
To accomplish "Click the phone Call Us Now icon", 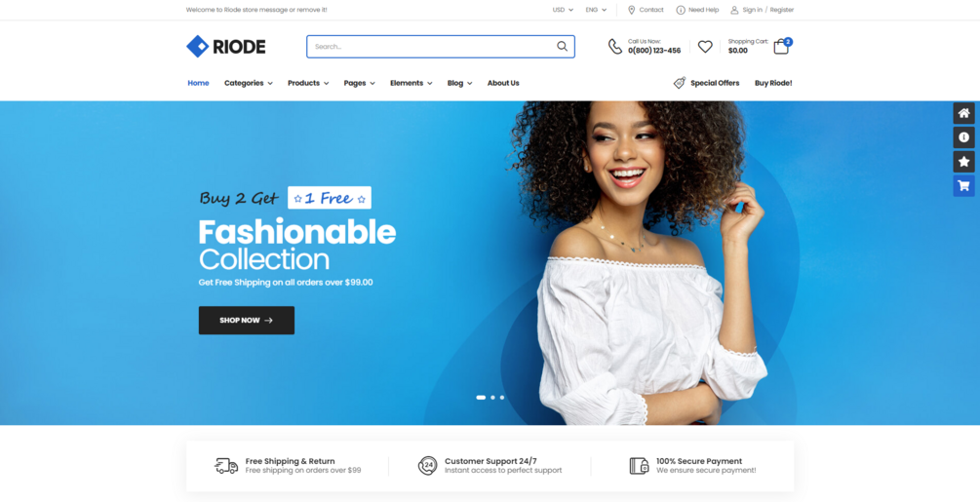I will tap(615, 47).
